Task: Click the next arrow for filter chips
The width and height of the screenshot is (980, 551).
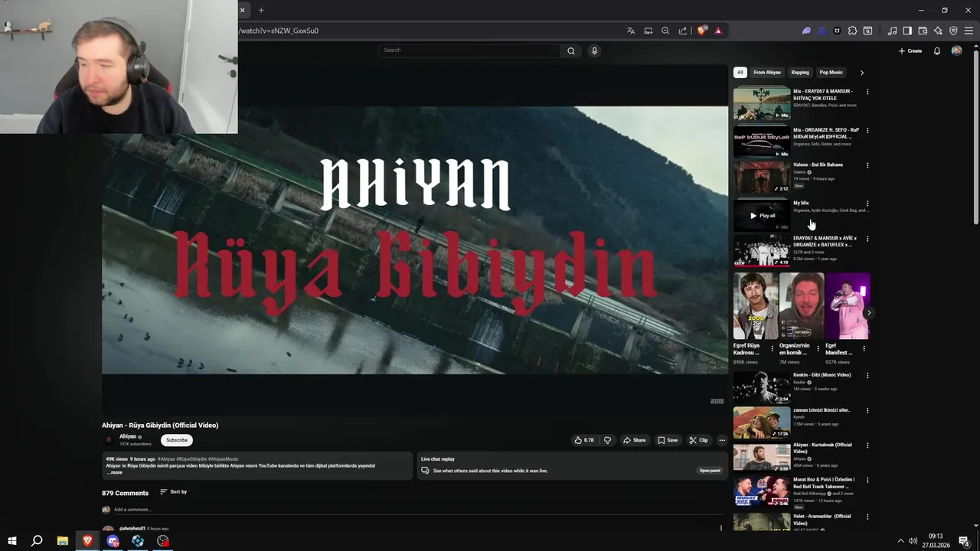Action: (861, 73)
